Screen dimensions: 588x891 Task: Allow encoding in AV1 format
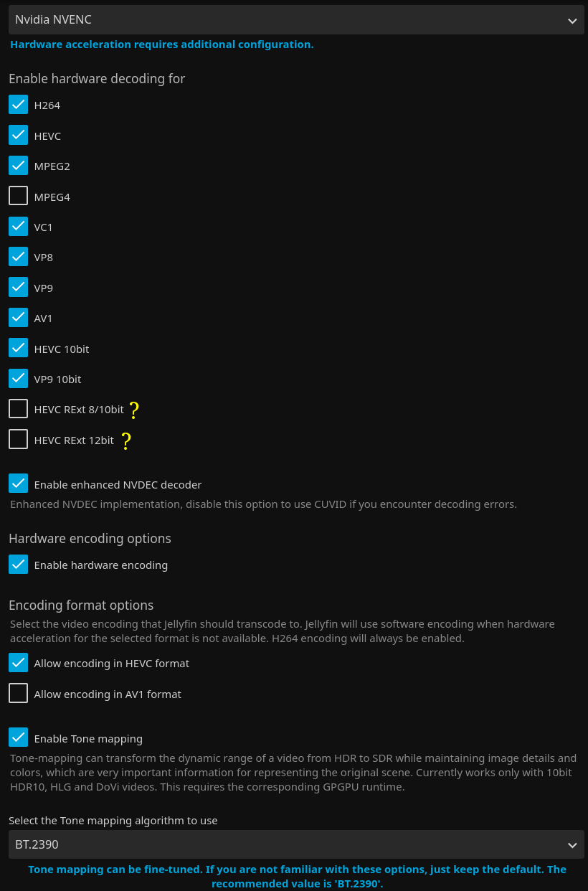(x=19, y=694)
